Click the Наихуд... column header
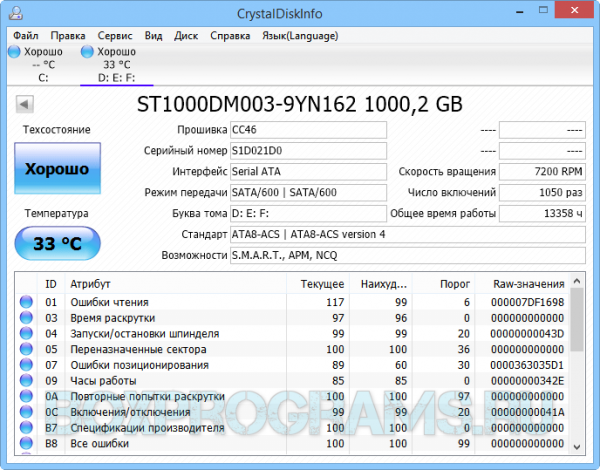600x470 pixels. tap(380, 284)
